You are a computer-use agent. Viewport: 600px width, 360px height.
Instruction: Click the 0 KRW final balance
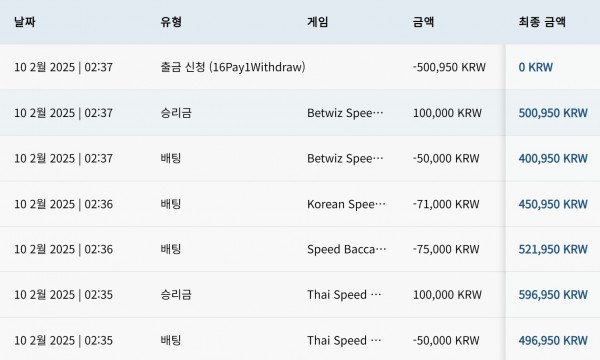(x=536, y=67)
